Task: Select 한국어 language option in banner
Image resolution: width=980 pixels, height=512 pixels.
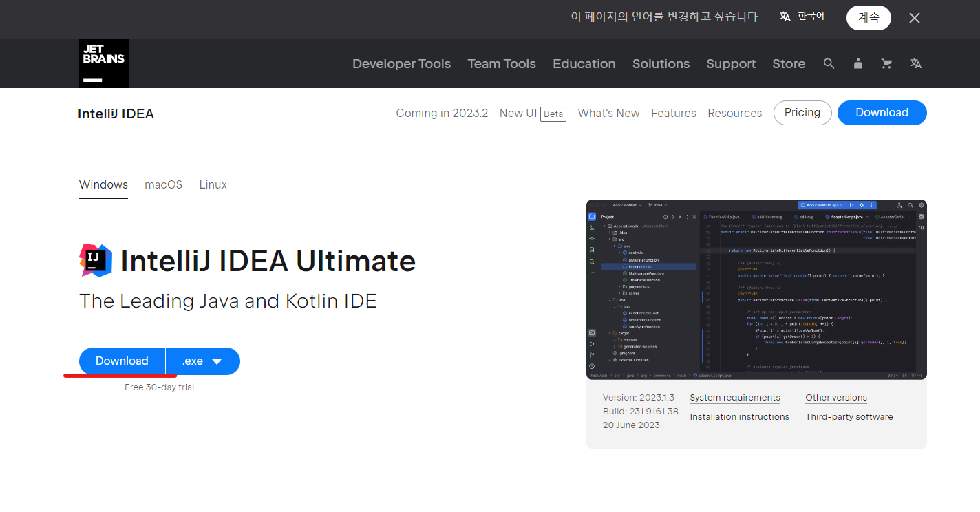Action: point(811,17)
